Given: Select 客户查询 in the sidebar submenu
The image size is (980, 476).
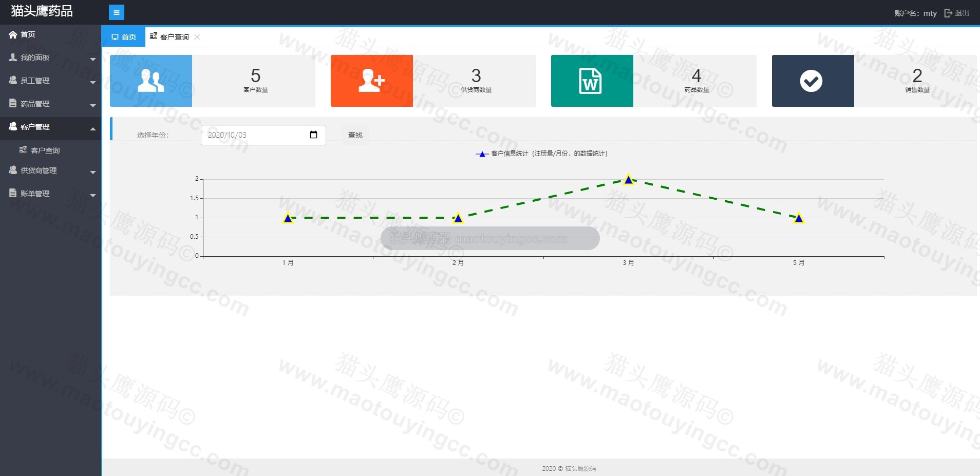Looking at the screenshot, I should point(51,150).
